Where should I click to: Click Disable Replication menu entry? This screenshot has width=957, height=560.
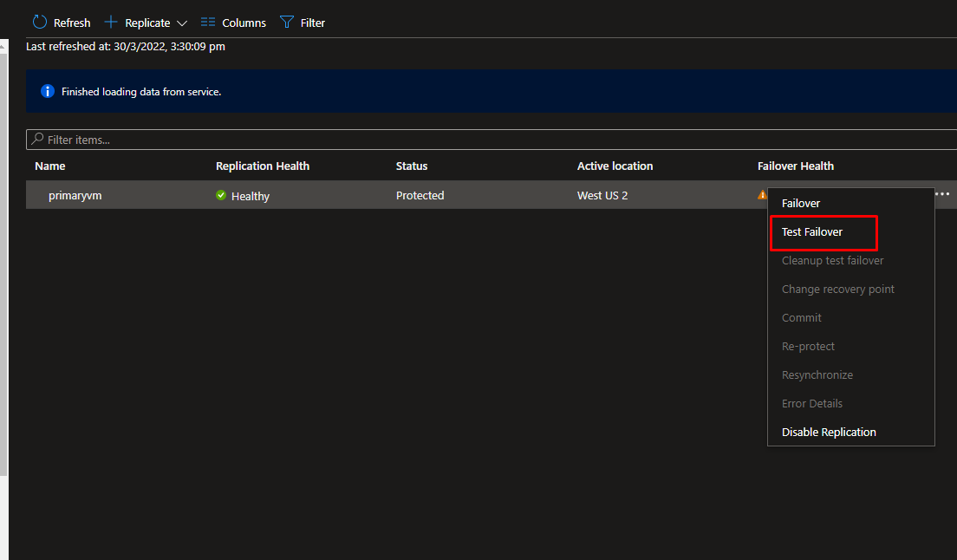click(x=829, y=432)
